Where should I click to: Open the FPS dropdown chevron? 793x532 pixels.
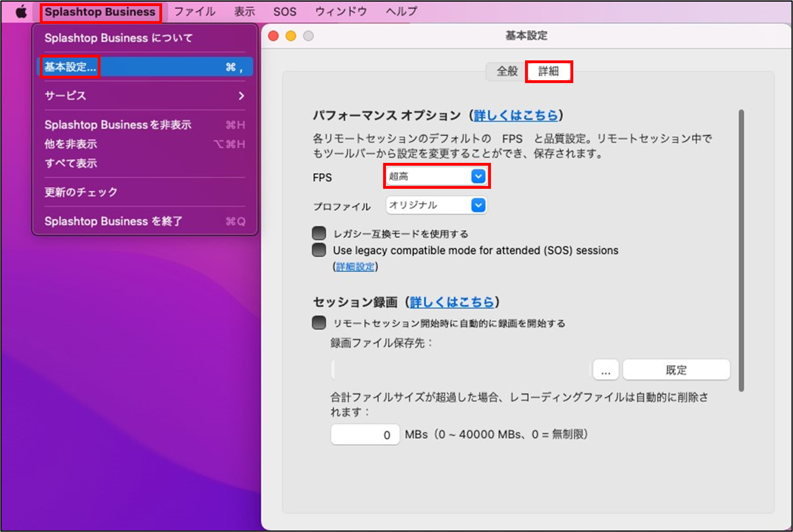click(x=478, y=176)
